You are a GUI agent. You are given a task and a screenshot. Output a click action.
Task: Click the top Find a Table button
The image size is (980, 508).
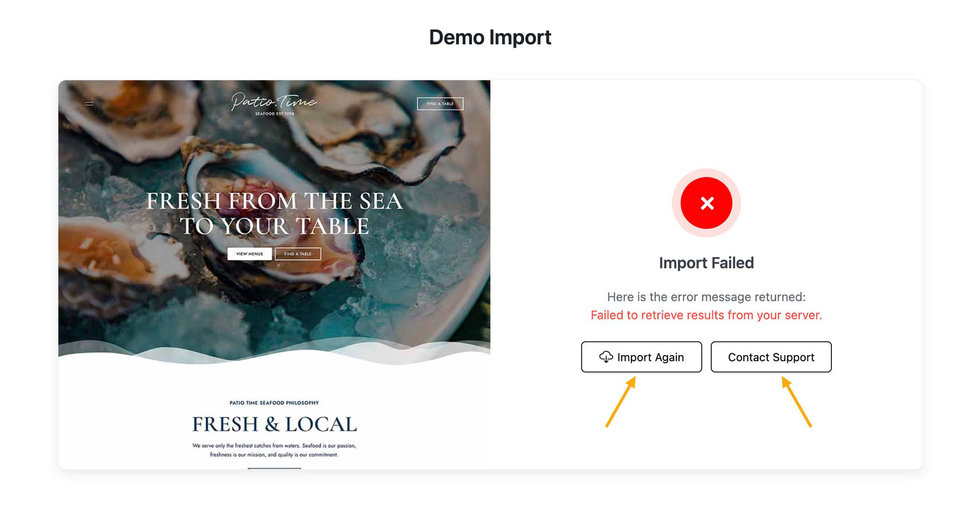[440, 104]
